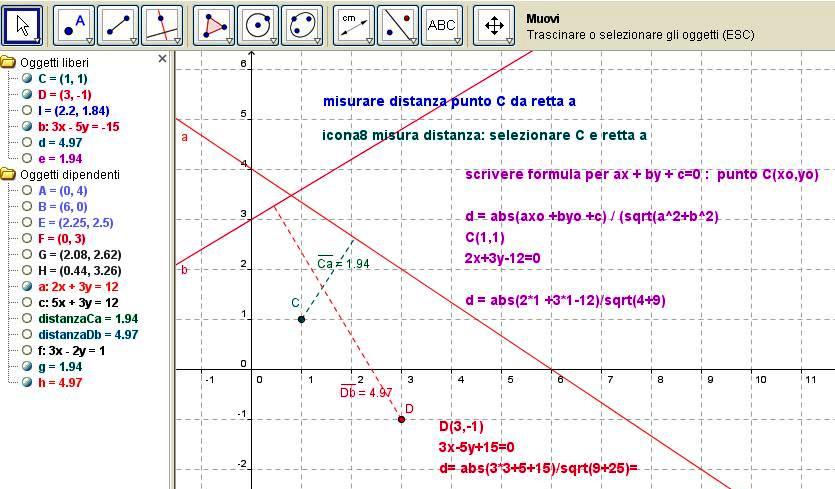Screen dimensions: 835x489
Task: Close the algebra view panel
Action: (162, 59)
